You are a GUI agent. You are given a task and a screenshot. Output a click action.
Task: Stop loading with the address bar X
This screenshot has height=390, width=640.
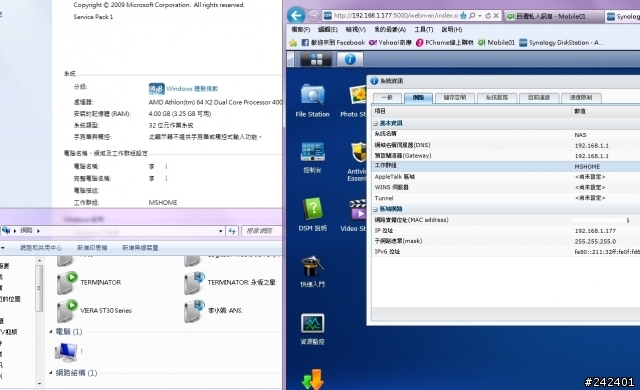(496, 16)
